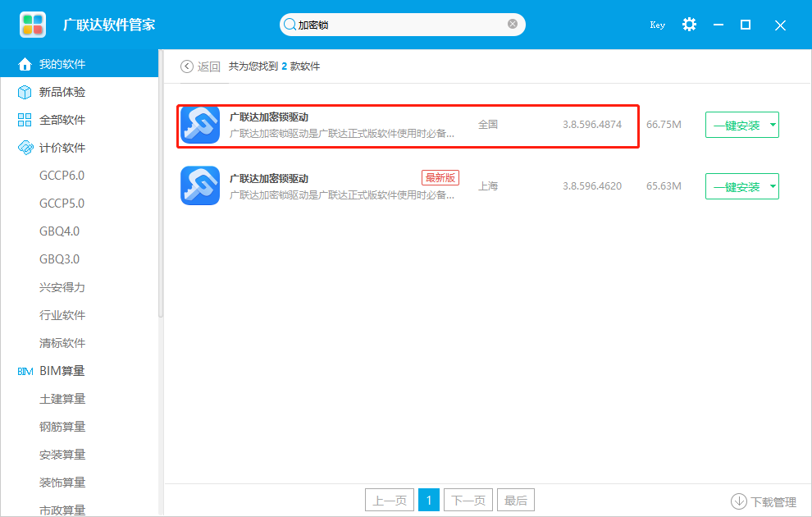This screenshot has height=517, width=812.
Task: Open 新品体验 section
Action: pos(62,92)
